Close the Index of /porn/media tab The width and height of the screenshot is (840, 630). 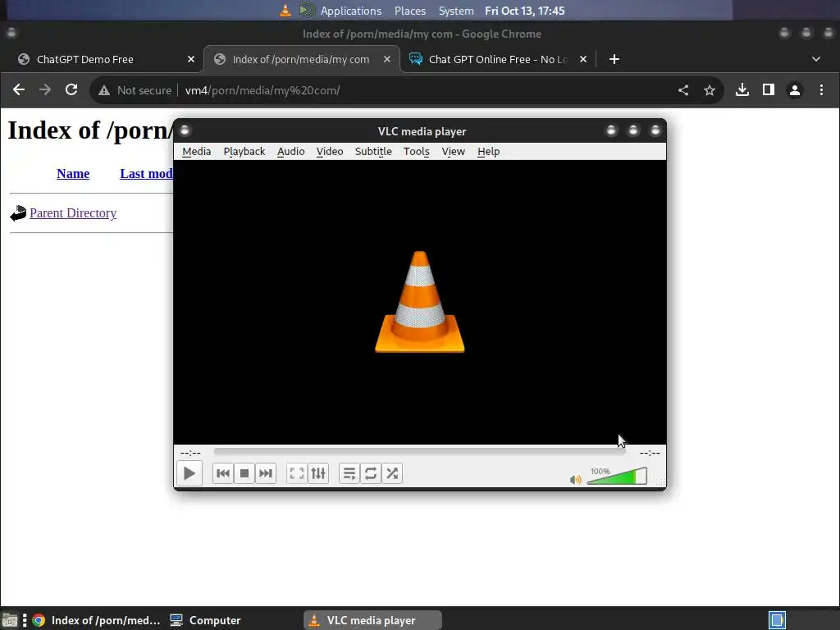[387, 59]
